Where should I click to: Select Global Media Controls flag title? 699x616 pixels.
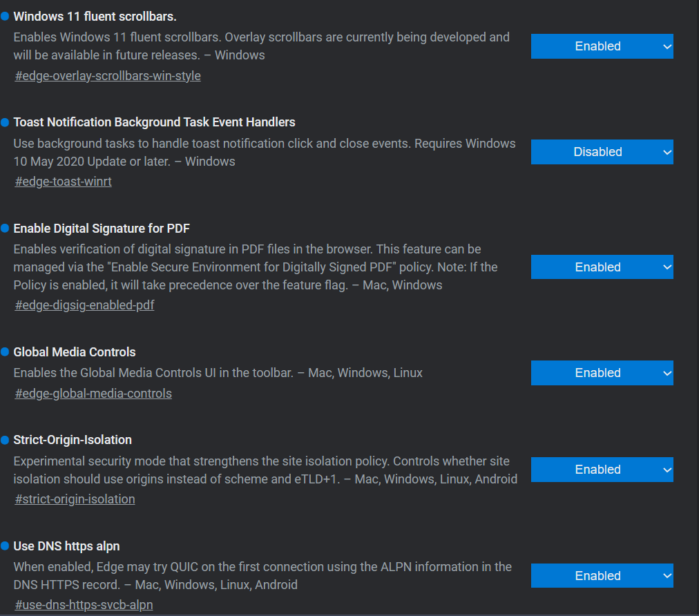click(75, 352)
